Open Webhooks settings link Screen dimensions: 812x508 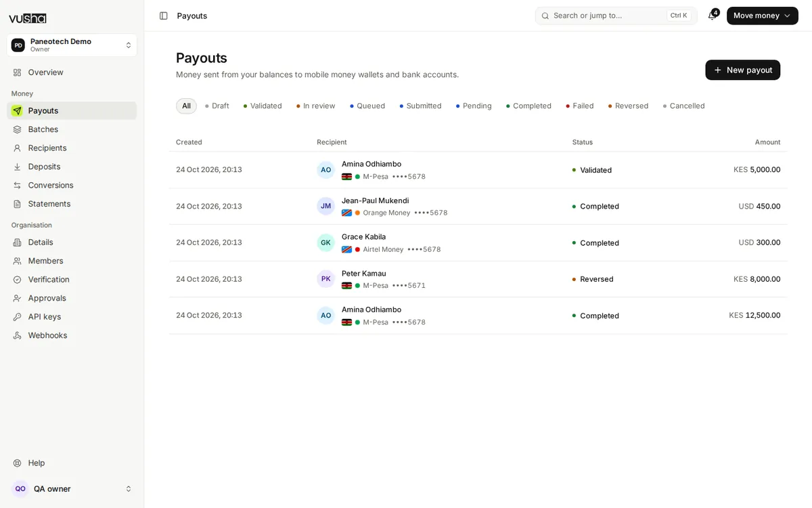point(72,335)
